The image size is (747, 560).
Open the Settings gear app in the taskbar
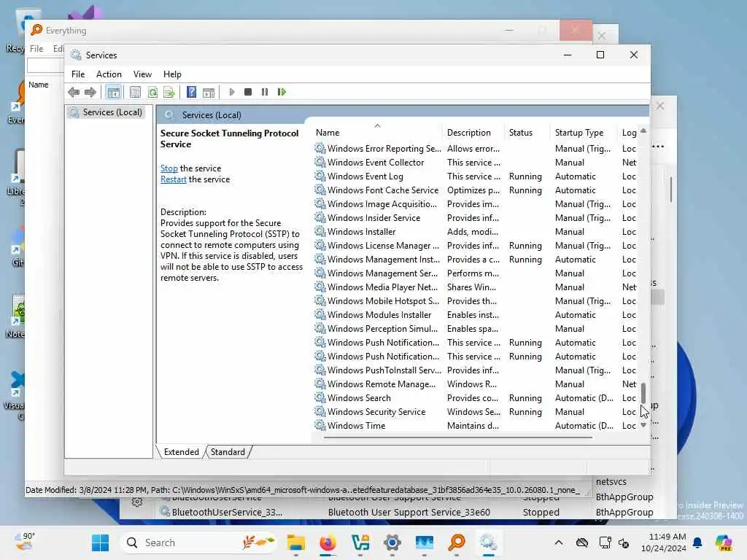click(x=392, y=542)
